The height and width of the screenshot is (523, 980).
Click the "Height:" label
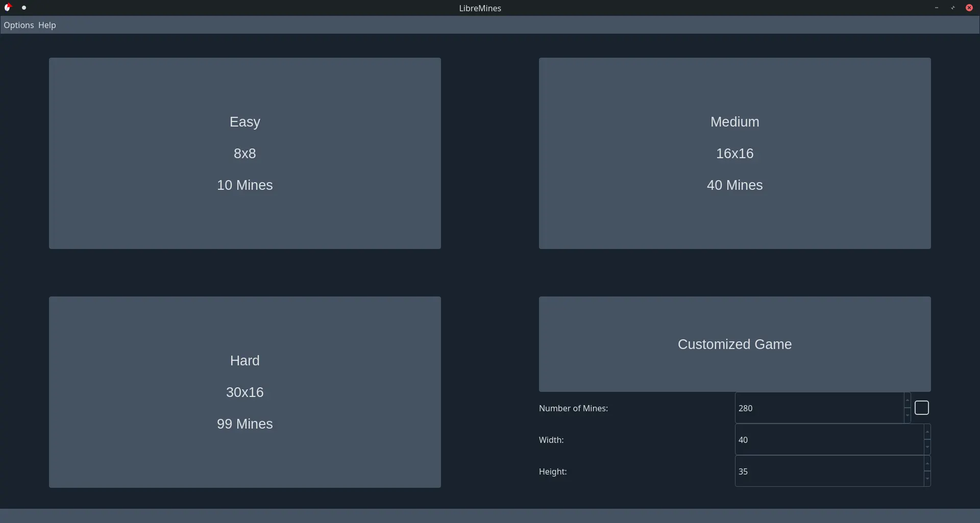coord(553,471)
